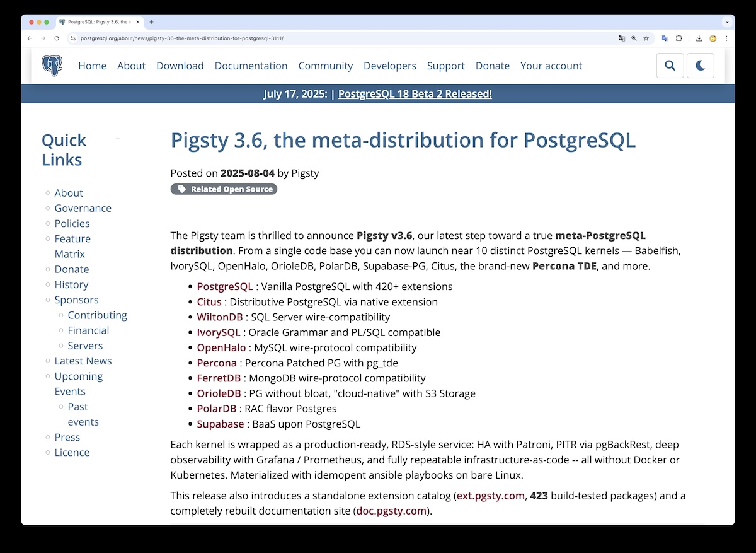
Task: Open the site search magnifier button
Action: (x=670, y=66)
